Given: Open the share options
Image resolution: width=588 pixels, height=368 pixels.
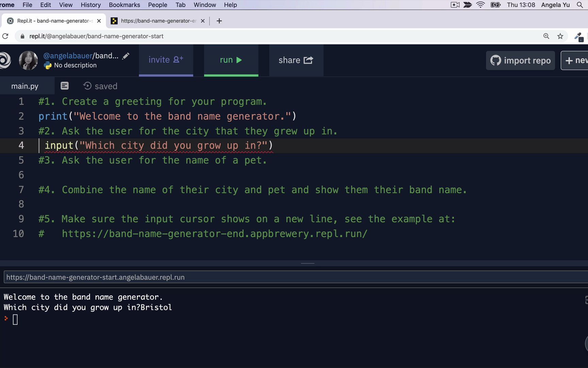Looking at the screenshot, I should pos(295,60).
